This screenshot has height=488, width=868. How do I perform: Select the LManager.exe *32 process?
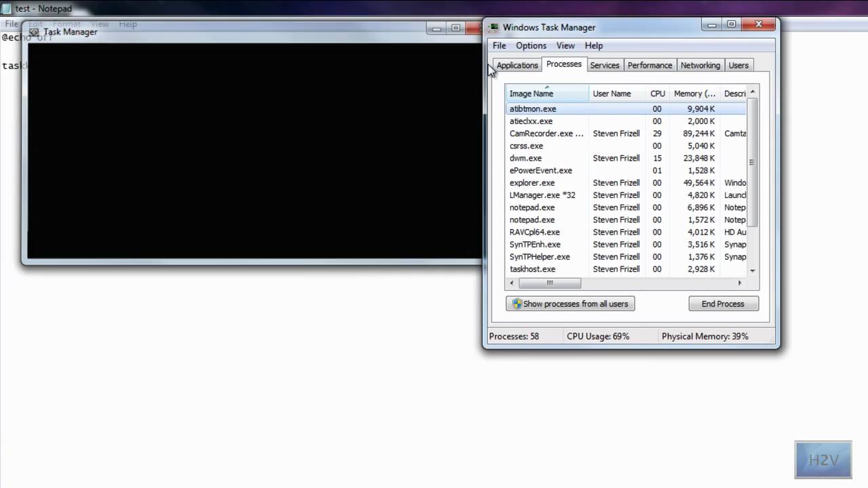[x=626, y=195]
